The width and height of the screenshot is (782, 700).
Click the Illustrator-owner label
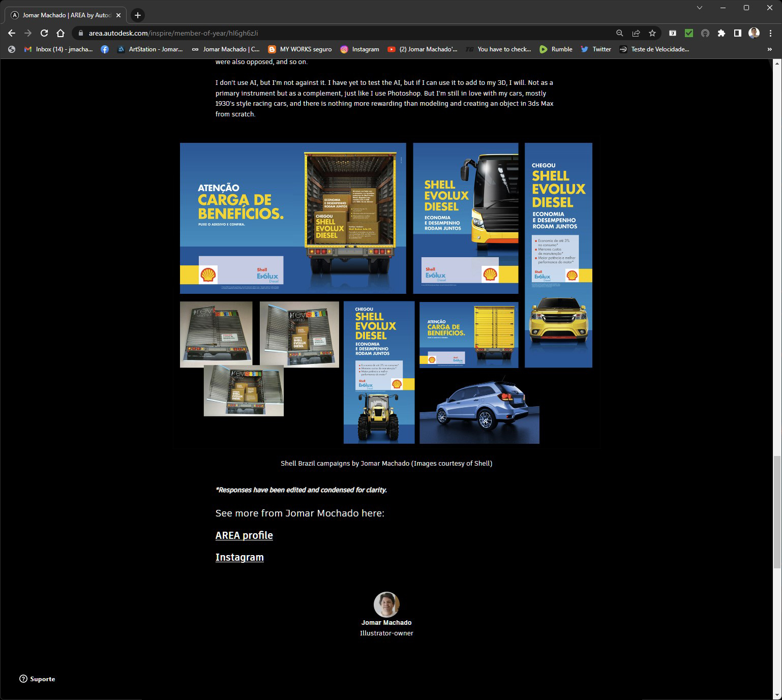[386, 633]
